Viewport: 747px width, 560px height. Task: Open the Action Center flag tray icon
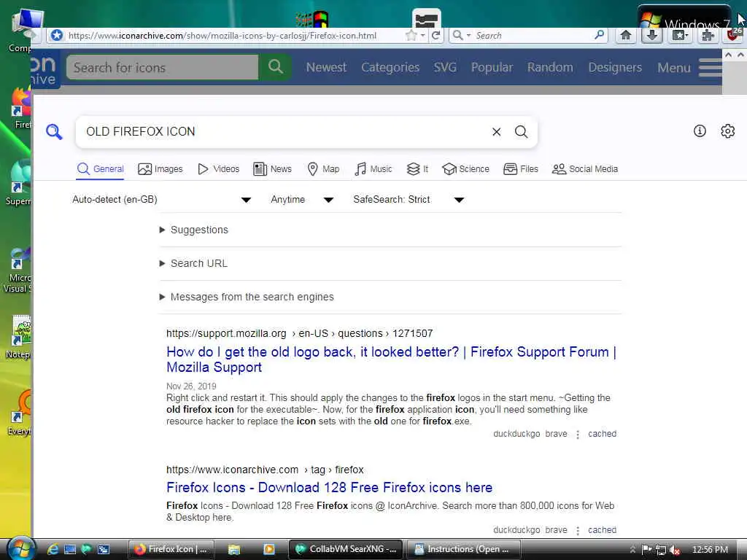[646, 549]
